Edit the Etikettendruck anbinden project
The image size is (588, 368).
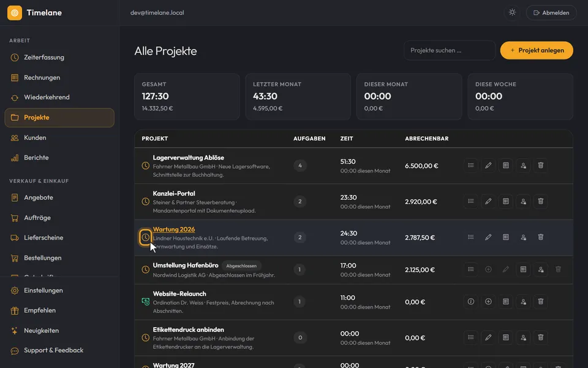pyautogui.click(x=488, y=337)
